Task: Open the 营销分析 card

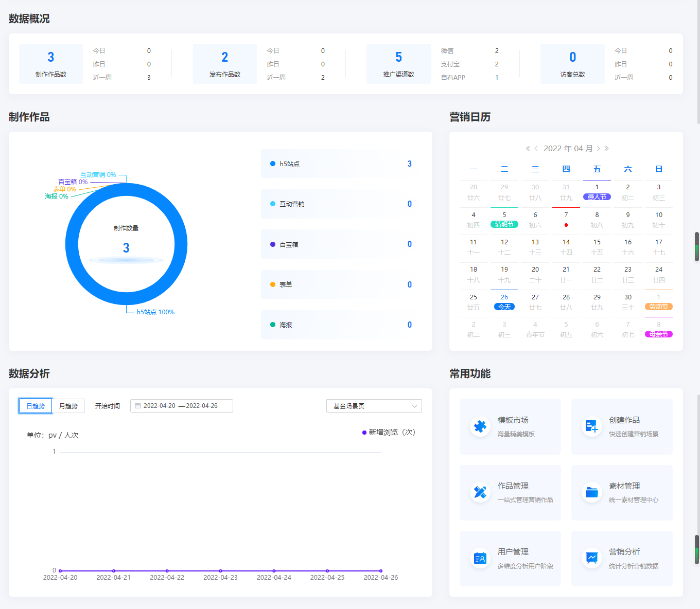Action: (622, 558)
